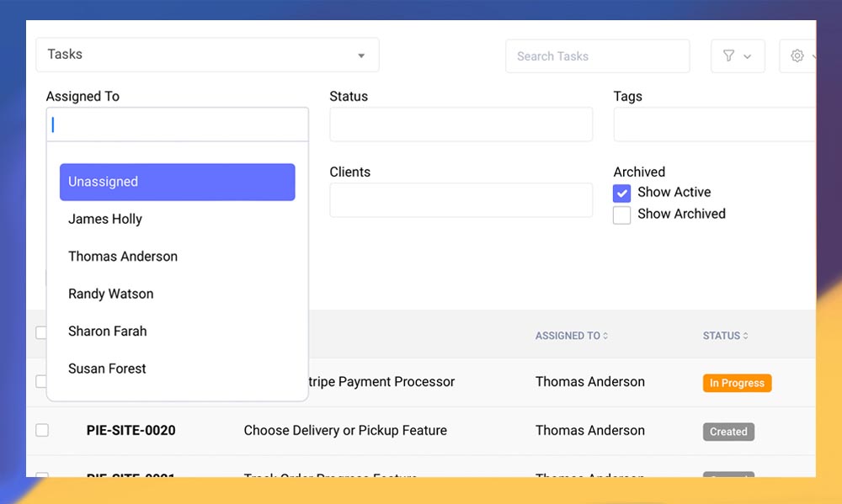Image resolution: width=842 pixels, height=504 pixels.
Task: Click the In Progress status badge
Action: click(x=737, y=383)
